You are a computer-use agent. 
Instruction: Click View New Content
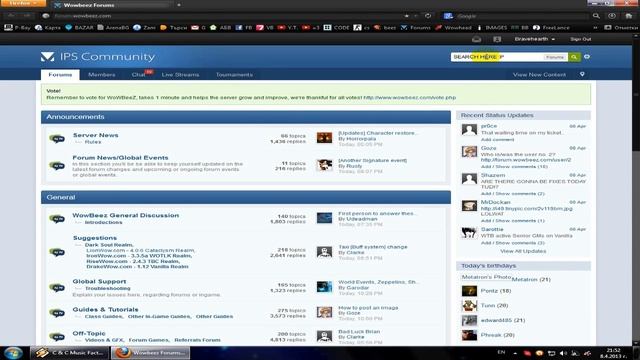539,75
